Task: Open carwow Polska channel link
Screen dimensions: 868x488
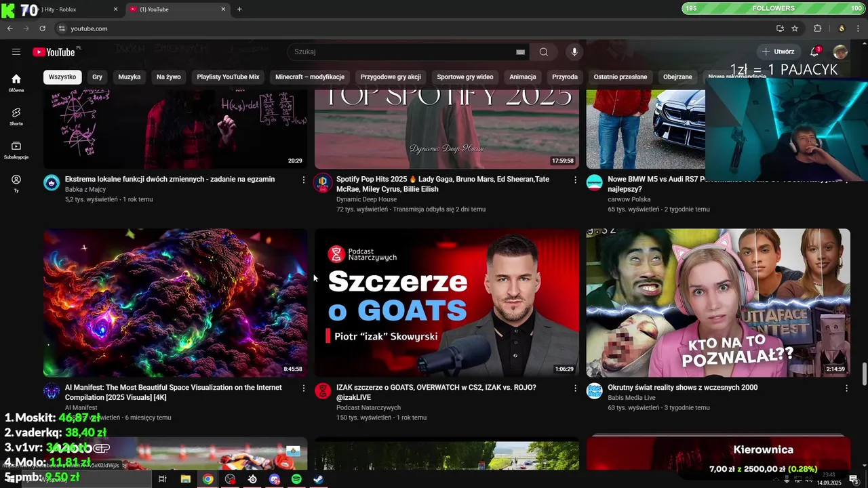Action: tap(629, 199)
